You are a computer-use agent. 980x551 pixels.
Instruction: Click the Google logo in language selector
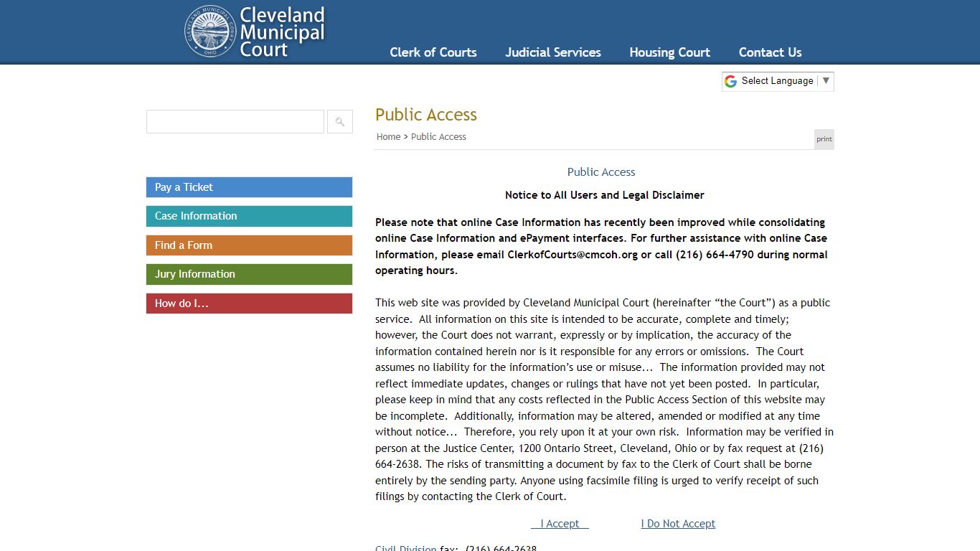pos(730,81)
